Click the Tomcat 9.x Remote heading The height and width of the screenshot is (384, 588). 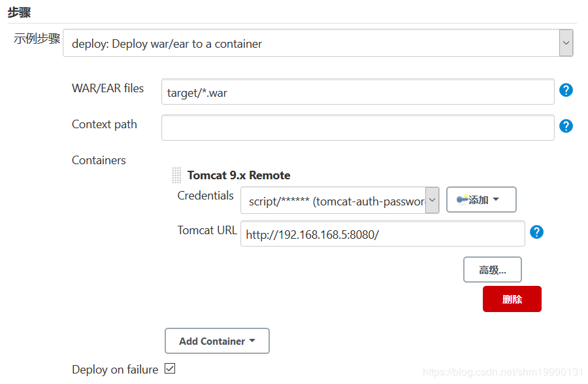pos(238,175)
